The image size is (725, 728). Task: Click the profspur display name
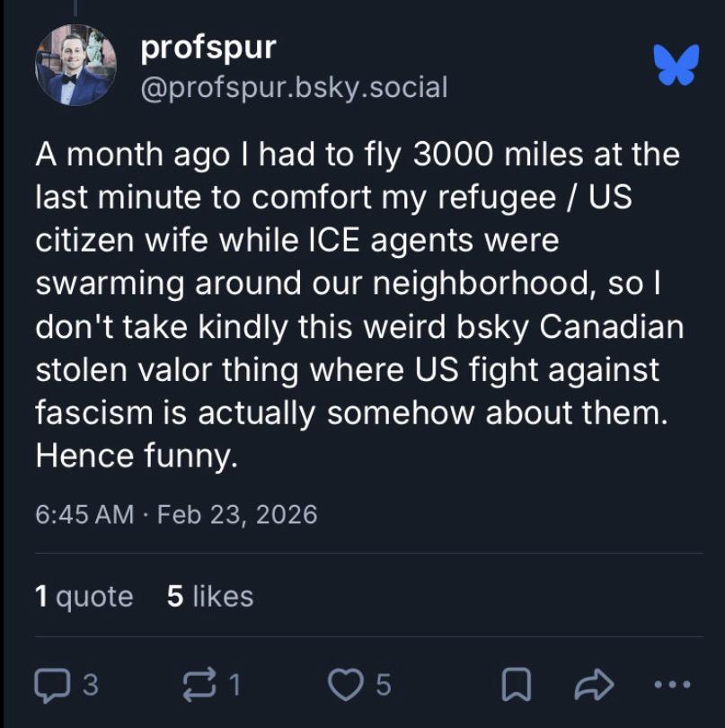pyautogui.click(x=208, y=49)
